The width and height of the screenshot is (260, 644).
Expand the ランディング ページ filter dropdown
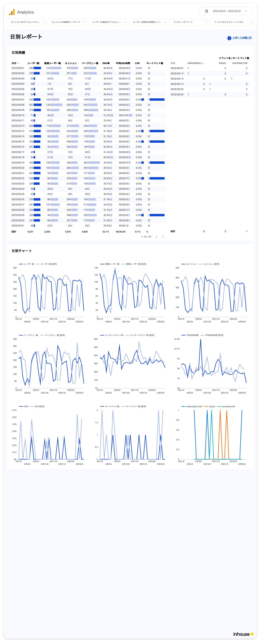click(189, 22)
